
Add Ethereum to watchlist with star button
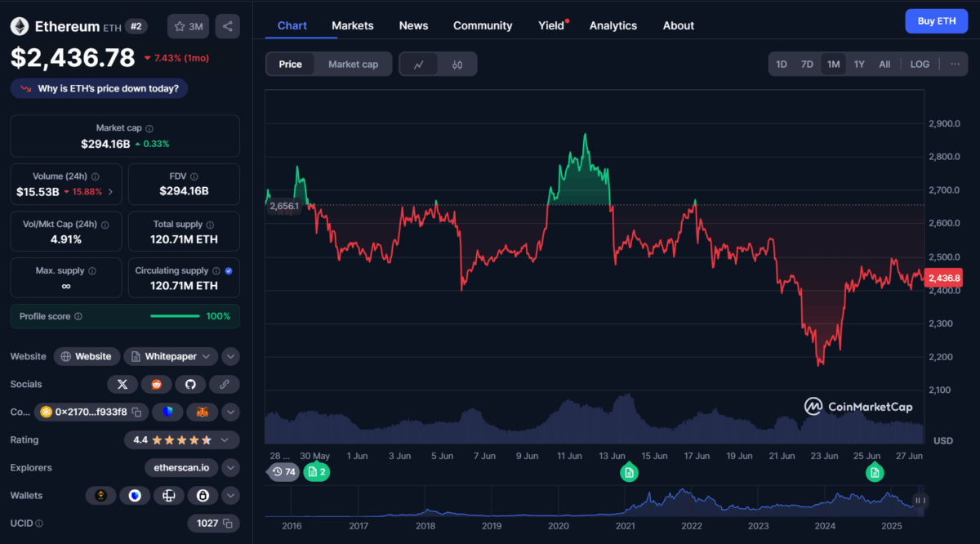tap(188, 26)
